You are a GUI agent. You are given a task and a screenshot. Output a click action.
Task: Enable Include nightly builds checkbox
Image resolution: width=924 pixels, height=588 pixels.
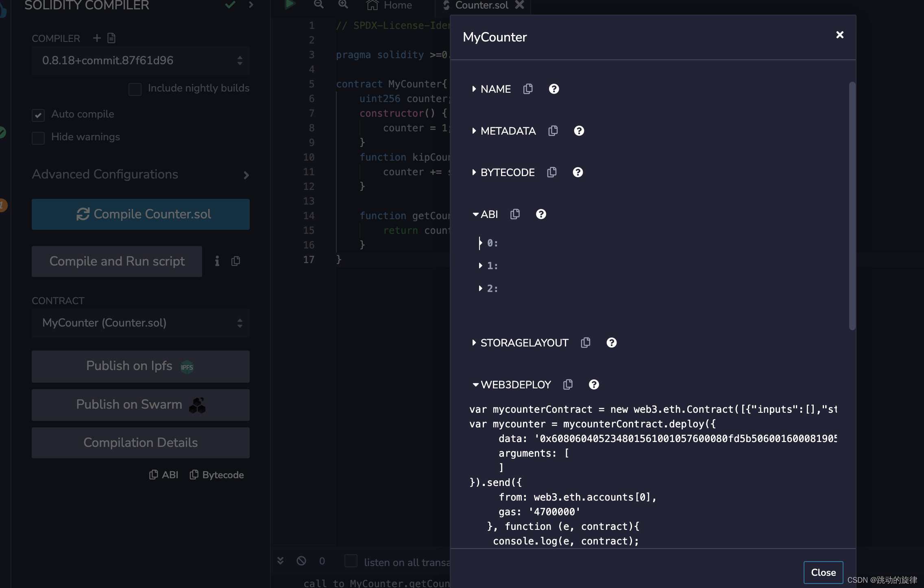pyautogui.click(x=135, y=89)
